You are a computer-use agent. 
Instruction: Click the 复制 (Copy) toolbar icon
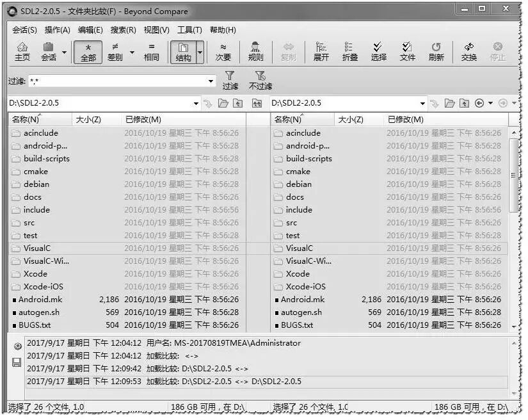(x=289, y=52)
